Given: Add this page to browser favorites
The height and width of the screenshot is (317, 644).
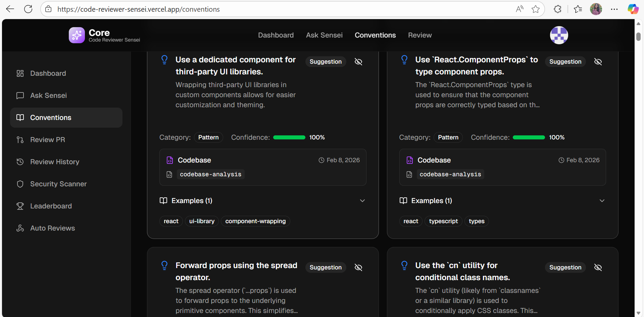Looking at the screenshot, I should [x=536, y=9].
